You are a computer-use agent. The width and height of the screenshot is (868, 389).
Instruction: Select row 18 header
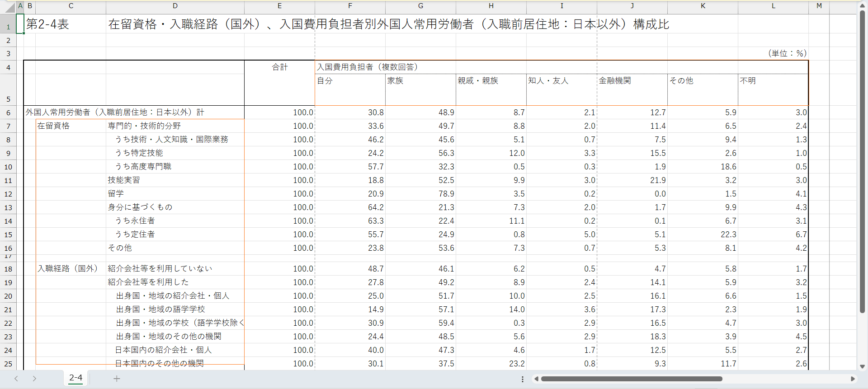tap(8, 269)
